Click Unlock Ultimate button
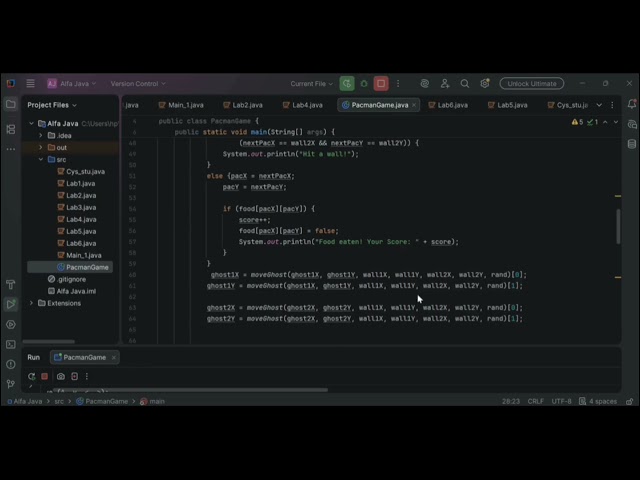Screen dimensions: 640x480 pyautogui.click(x=532, y=84)
